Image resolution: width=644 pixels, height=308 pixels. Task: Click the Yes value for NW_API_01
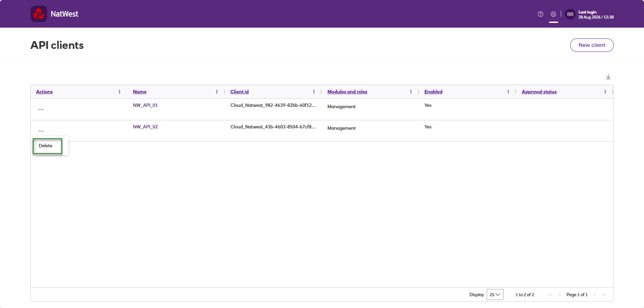(x=428, y=105)
